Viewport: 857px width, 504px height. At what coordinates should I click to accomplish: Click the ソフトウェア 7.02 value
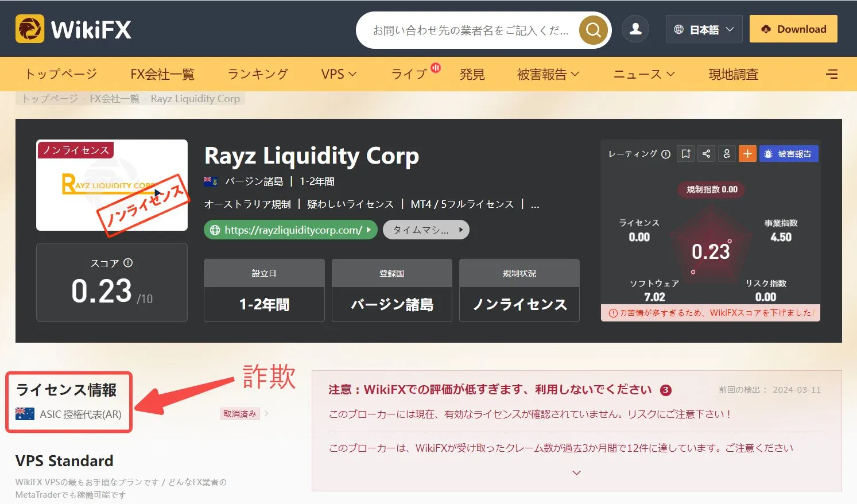click(654, 297)
